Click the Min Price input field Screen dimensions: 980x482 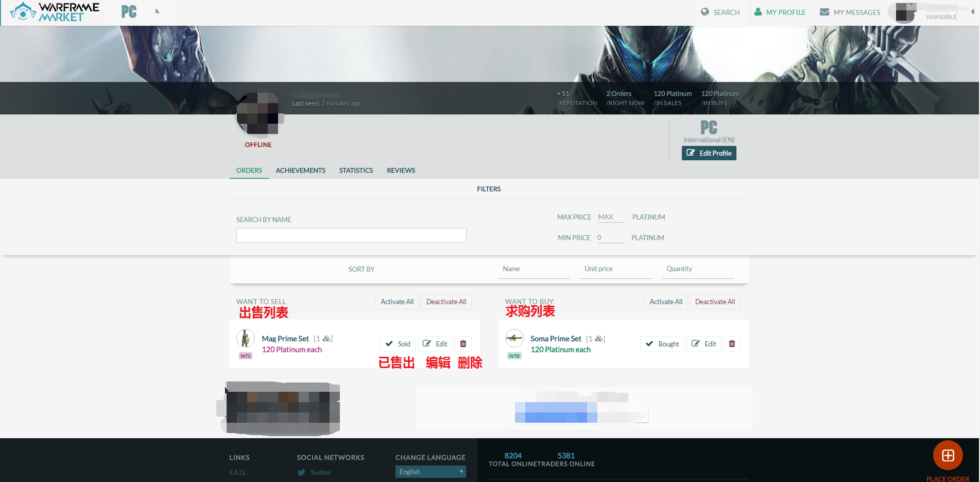610,238
